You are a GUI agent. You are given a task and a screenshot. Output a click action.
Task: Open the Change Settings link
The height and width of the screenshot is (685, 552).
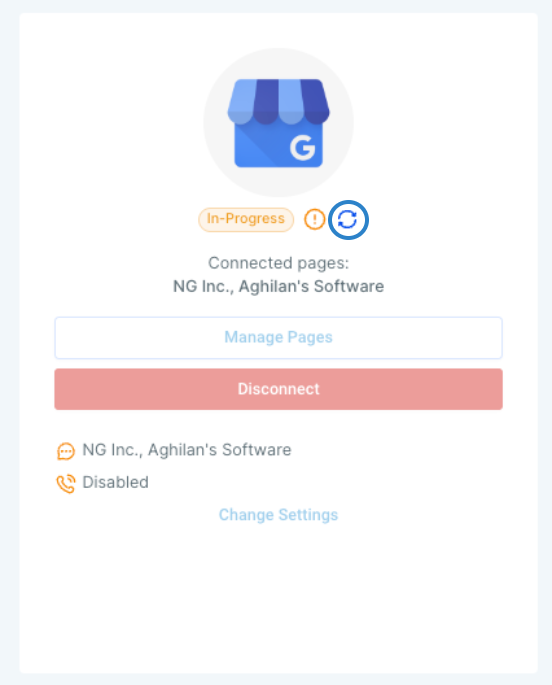tap(279, 515)
